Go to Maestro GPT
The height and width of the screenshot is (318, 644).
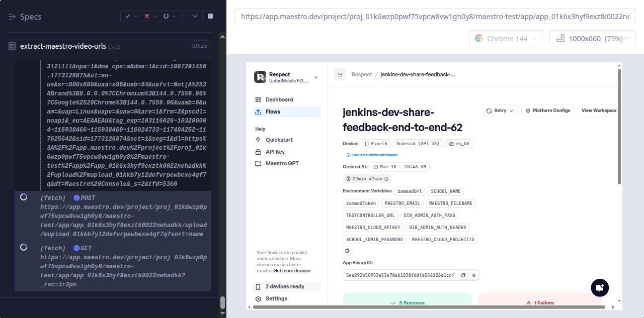tap(282, 163)
